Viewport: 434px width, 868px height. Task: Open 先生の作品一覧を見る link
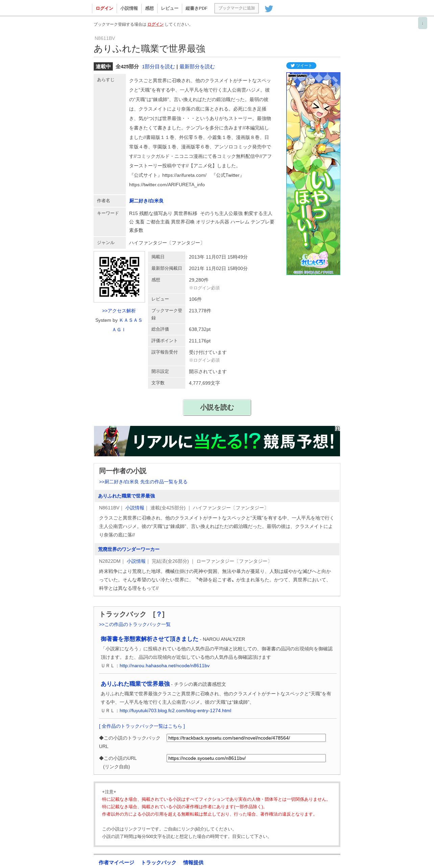coord(143,482)
